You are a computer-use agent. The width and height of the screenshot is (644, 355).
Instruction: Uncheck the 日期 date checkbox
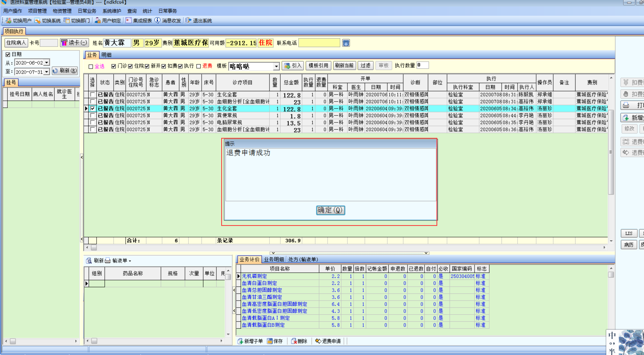pos(8,54)
